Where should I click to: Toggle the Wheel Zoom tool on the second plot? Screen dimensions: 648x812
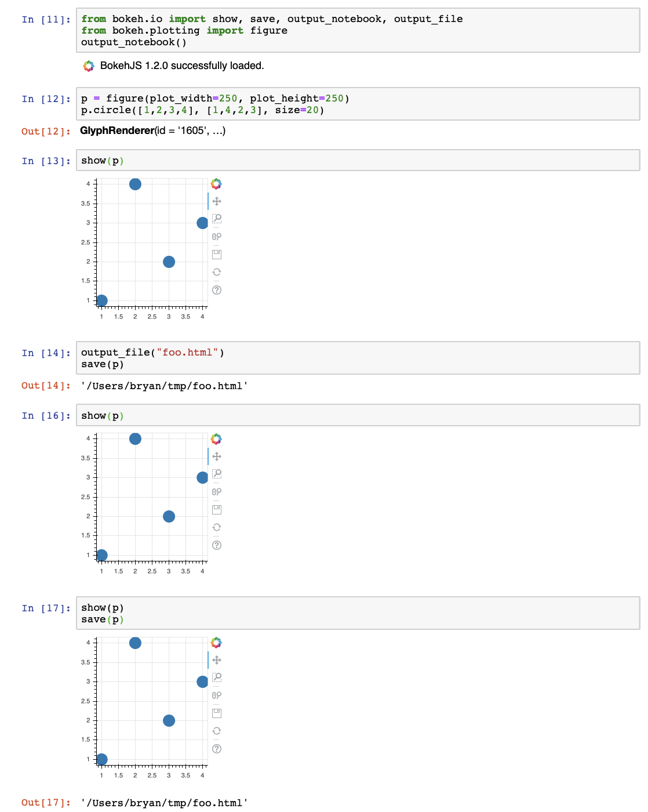click(217, 491)
